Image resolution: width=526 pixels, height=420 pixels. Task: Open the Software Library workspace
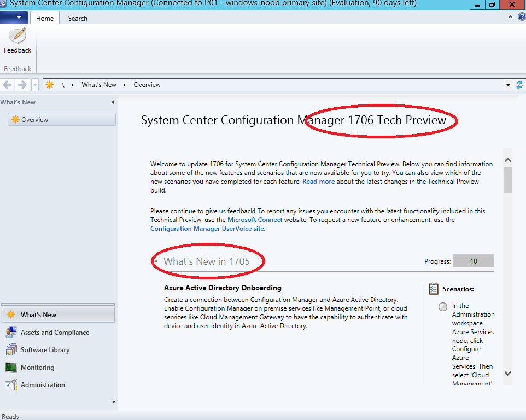pos(59,350)
